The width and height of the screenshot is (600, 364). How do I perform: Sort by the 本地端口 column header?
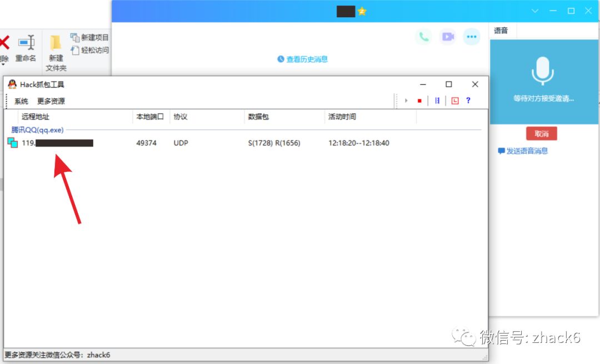[151, 117]
